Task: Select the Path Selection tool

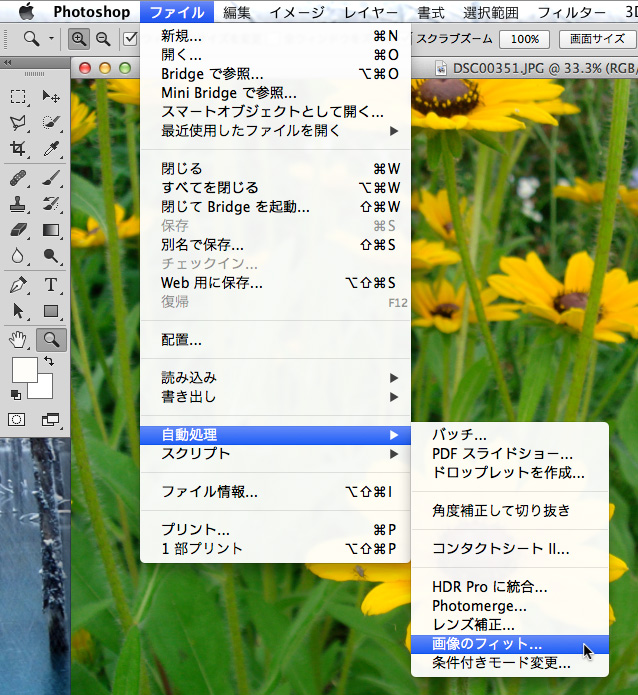Action: click(x=18, y=311)
